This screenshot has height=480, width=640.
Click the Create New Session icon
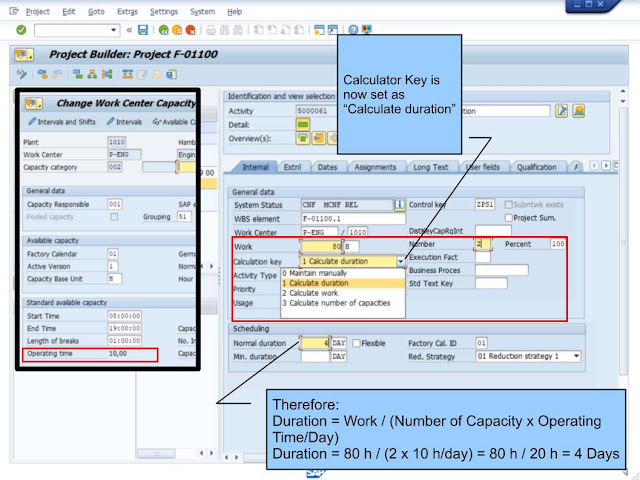319,30
